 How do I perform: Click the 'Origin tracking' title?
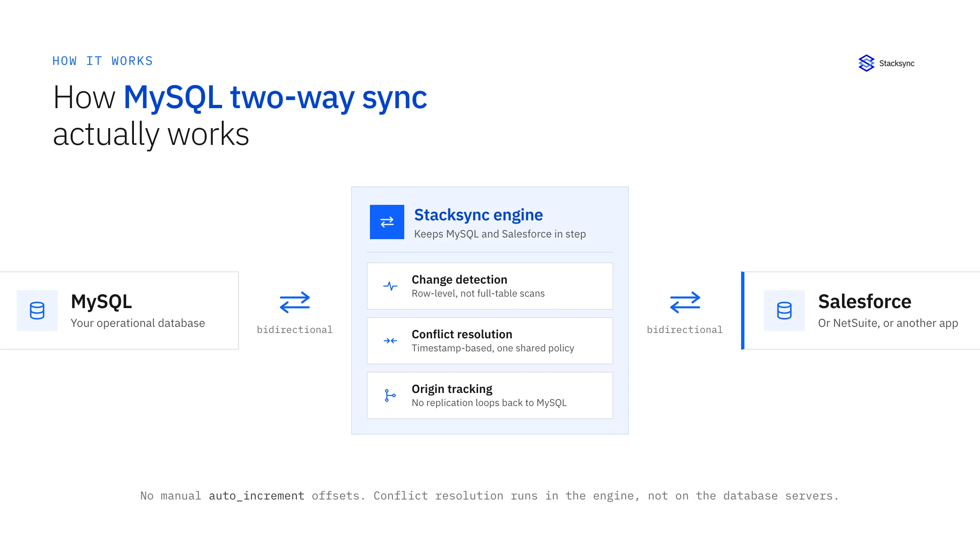pyautogui.click(x=452, y=389)
